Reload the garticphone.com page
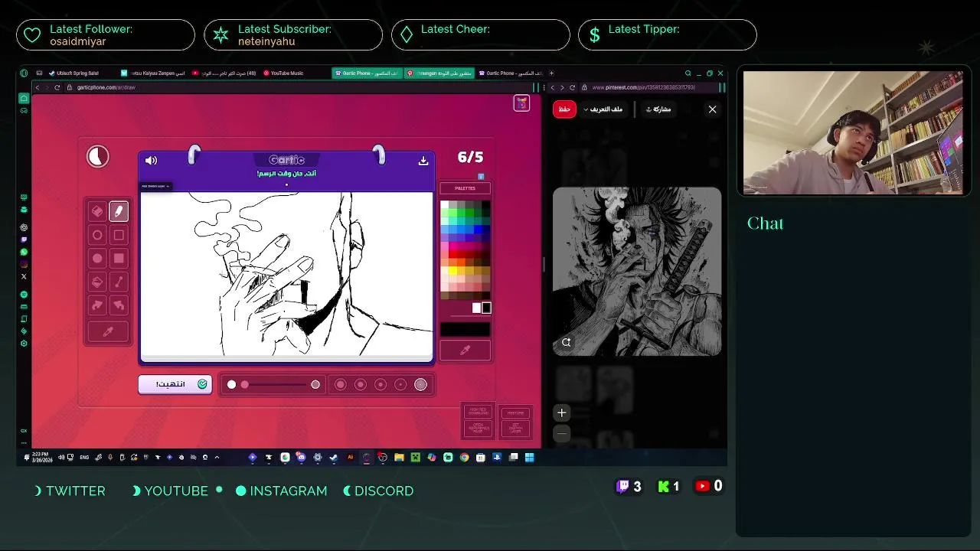 pos(57,87)
